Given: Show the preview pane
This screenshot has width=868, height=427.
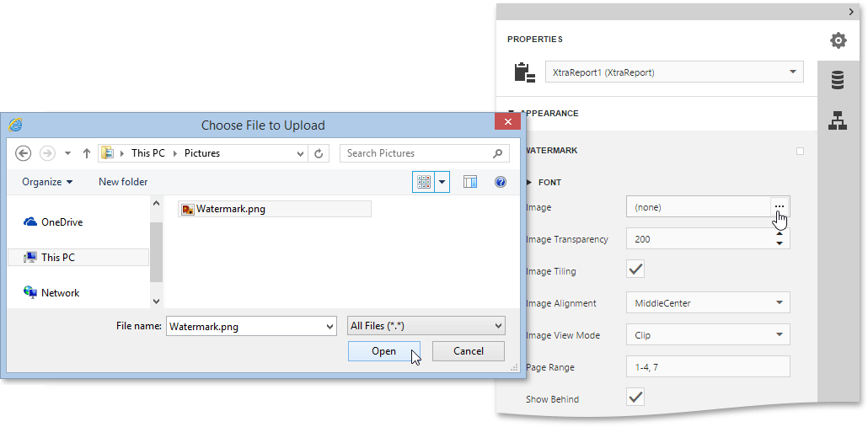Looking at the screenshot, I should [x=470, y=182].
